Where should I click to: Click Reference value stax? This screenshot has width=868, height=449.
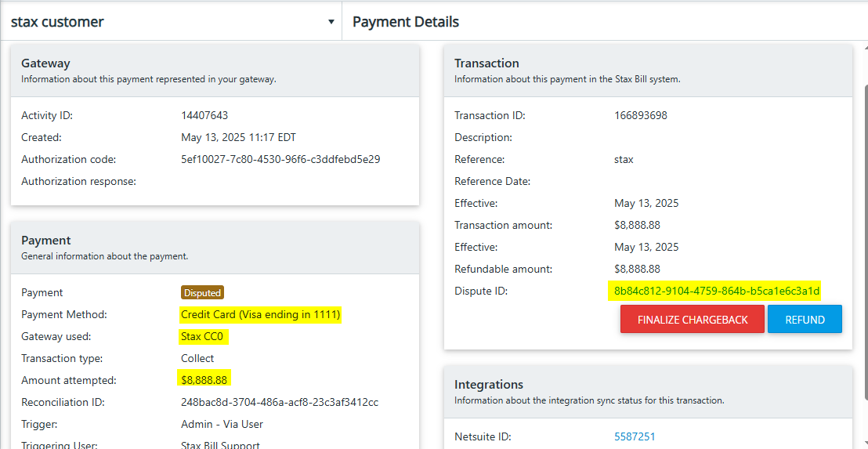pos(624,159)
